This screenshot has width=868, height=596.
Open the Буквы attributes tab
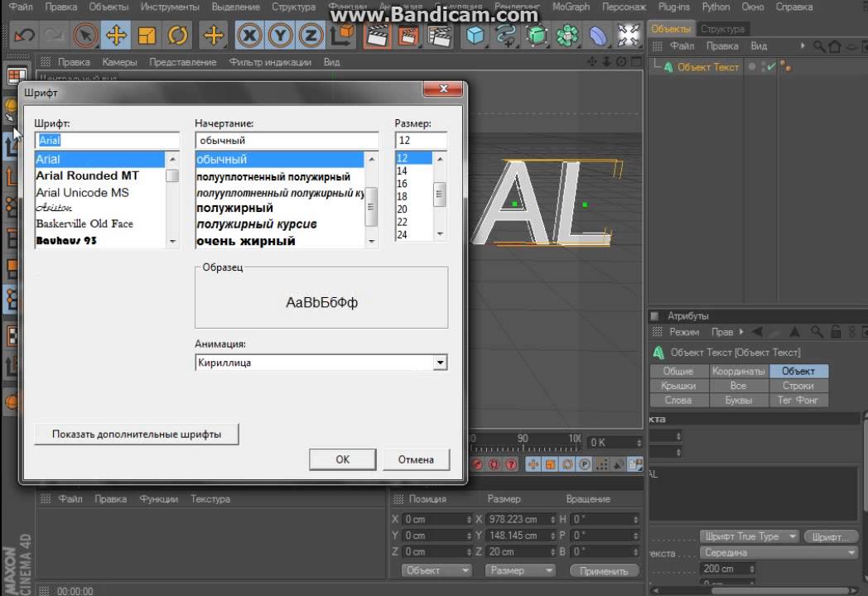click(x=739, y=400)
